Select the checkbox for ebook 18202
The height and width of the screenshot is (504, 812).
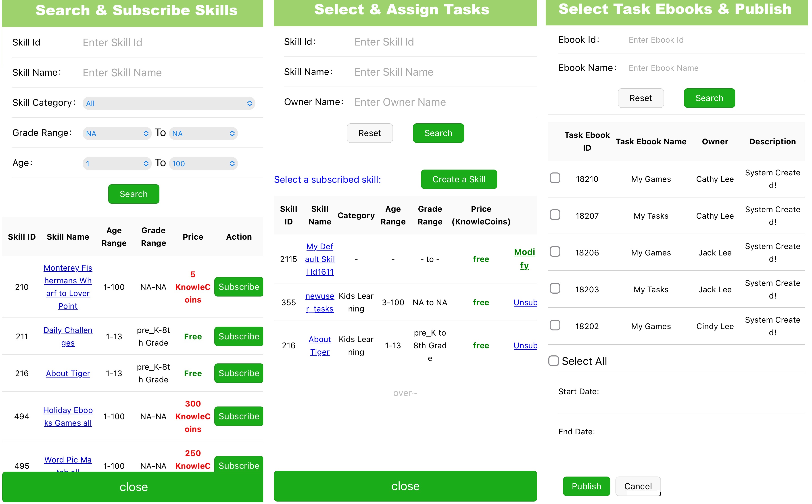555,325
